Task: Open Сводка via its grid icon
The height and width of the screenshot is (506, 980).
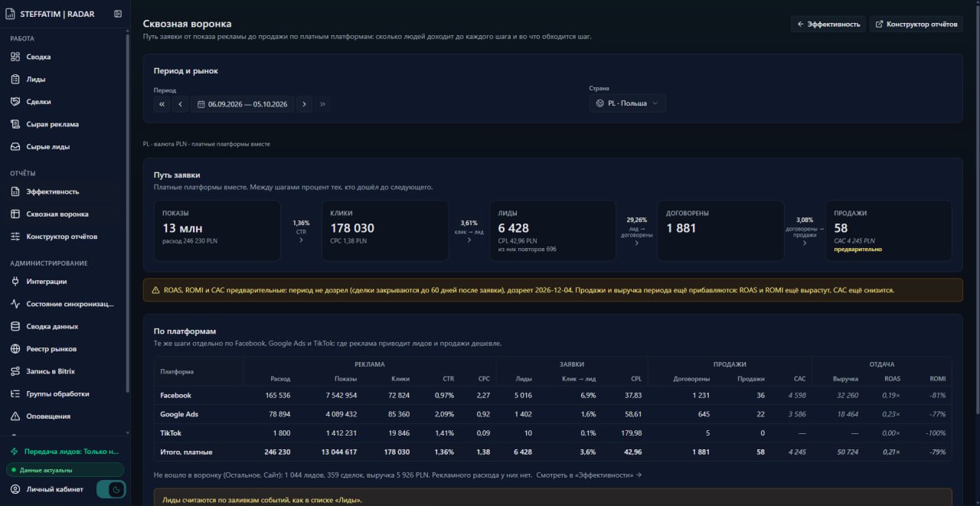Action: [15, 57]
